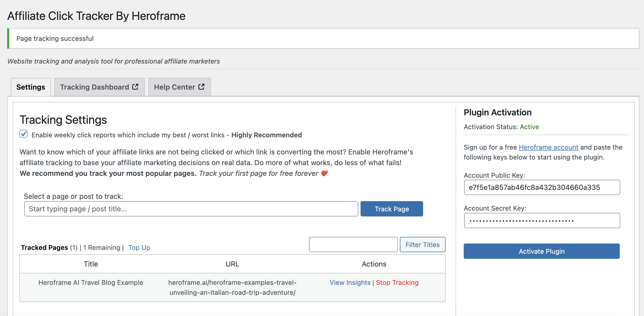Screen dimensions: 644x316
Task: Select the heroframe.ai travel blog URL cell
Action: click(232, 287)
